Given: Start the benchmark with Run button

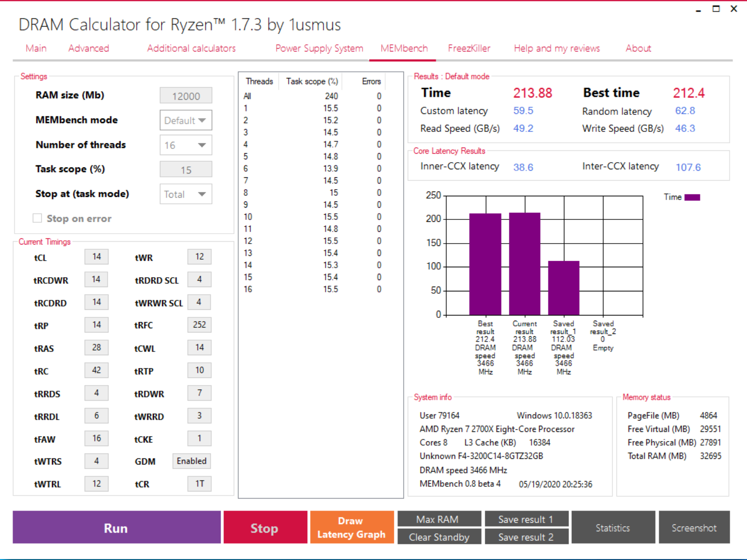Looking at the screenshot, I should click(x=116, y=527).
